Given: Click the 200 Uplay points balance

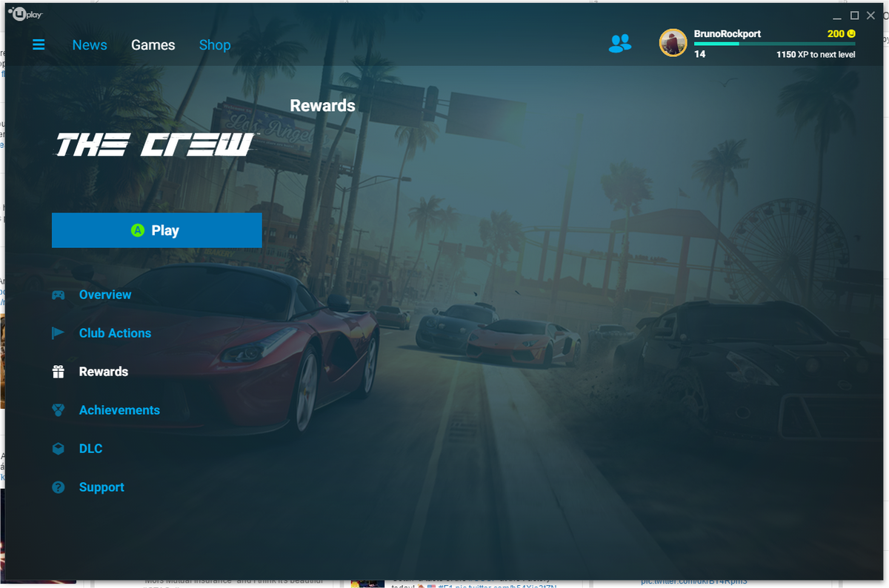Looking at the screenshot, I should [x=836, y=34].
